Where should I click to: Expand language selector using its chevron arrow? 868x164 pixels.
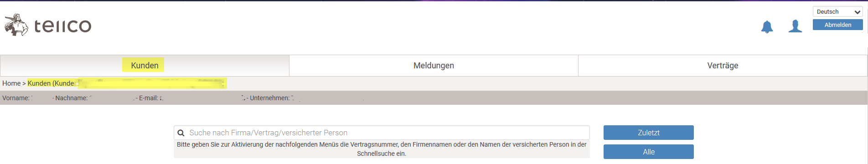[x=857, y=12]
